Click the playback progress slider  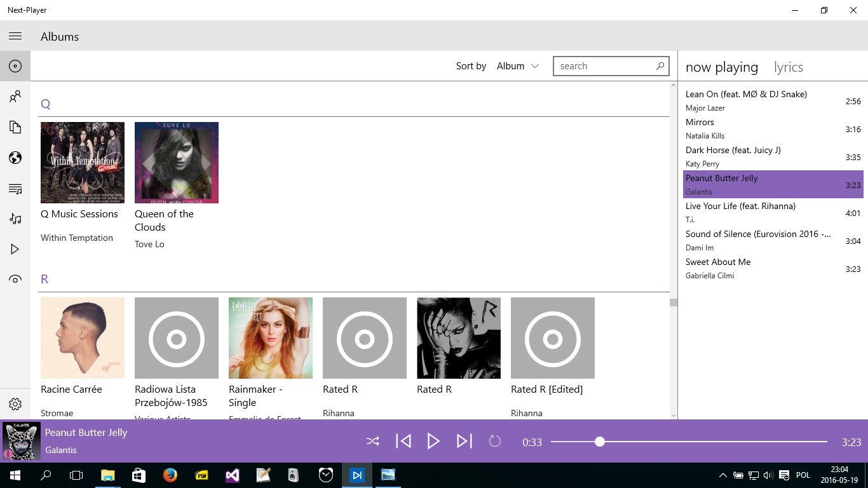(689, 442)
